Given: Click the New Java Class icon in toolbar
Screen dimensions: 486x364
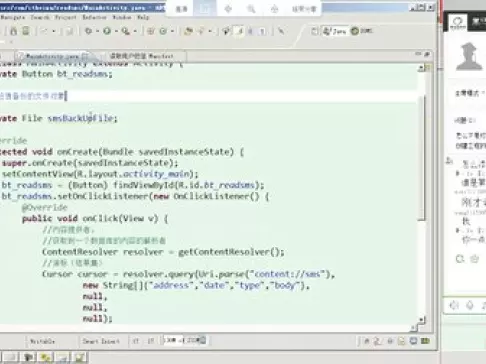Looking at the screenshot, I should 163,31.
